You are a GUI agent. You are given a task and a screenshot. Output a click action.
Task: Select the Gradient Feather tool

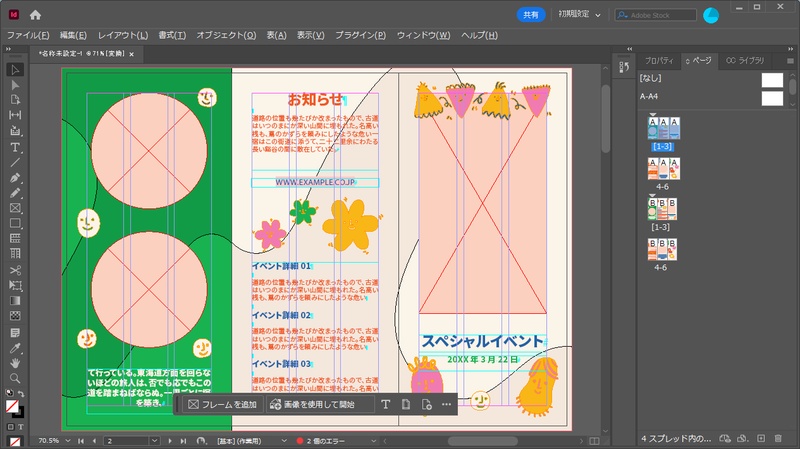point(15,316)
